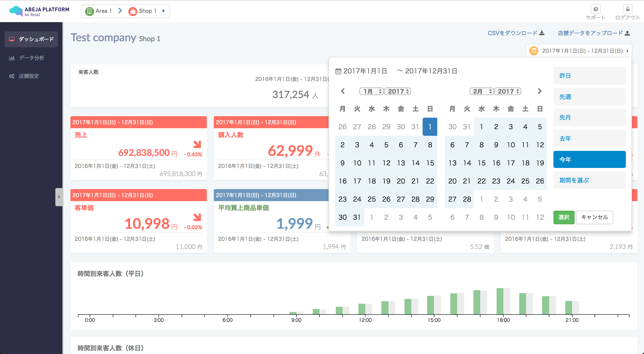This screenshot has width=644, height=354.
Task: Click the gears icon for 店舗設定
Action: pyautogui.click(x=12, y=76)
